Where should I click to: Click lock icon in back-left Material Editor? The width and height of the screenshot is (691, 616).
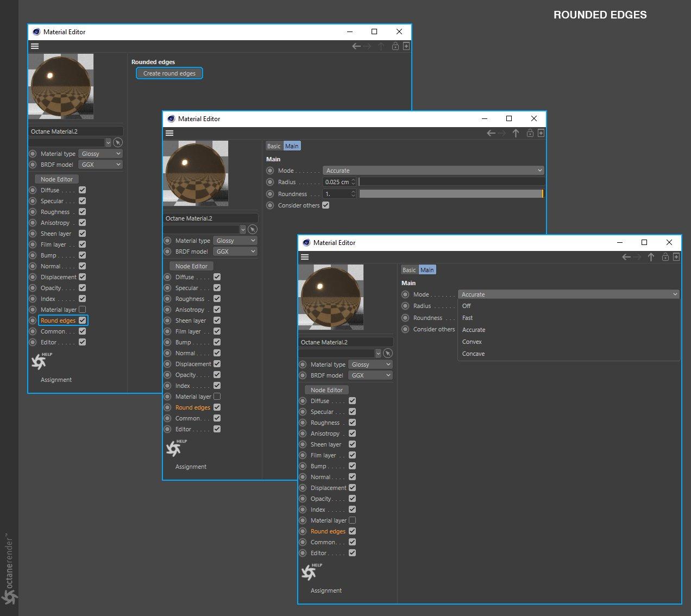click(395, 46)
